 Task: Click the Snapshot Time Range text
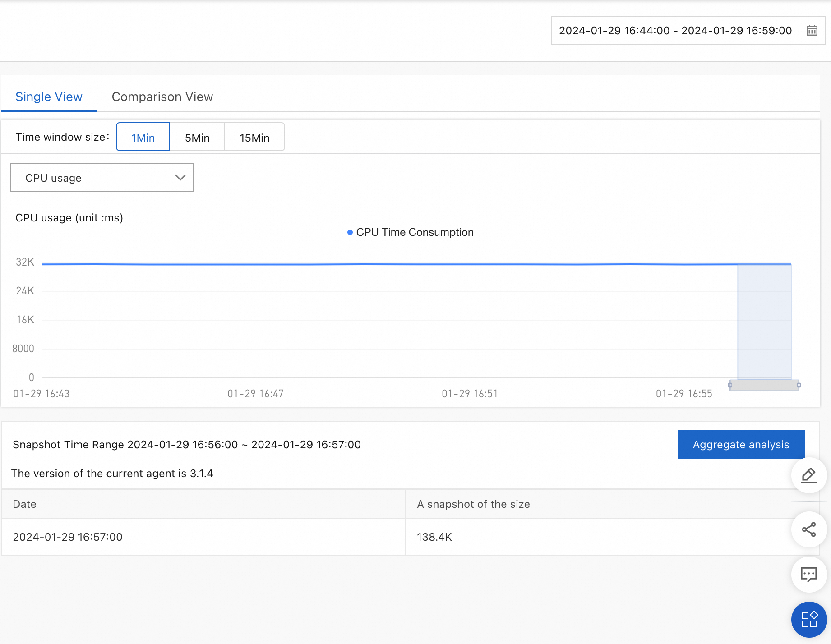coord(187,445)
